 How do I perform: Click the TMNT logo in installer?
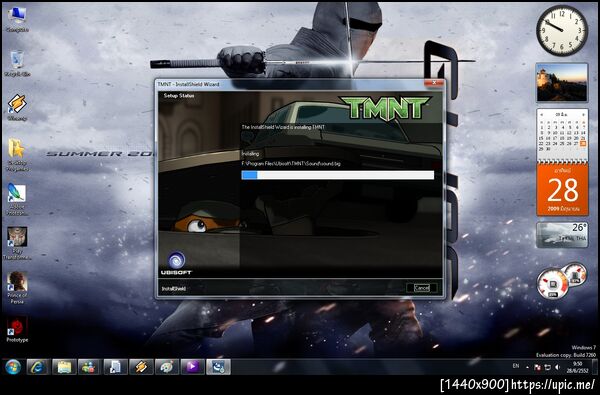point(385,108)
